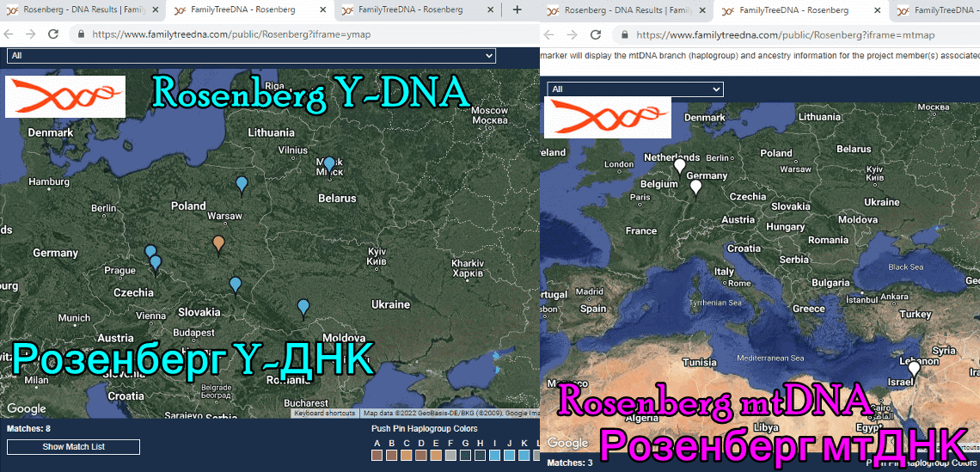Click FamilyTreeDNA logo on the mtDNA map
Viewport: 980px width, 472px height.
tap(608, 118)
